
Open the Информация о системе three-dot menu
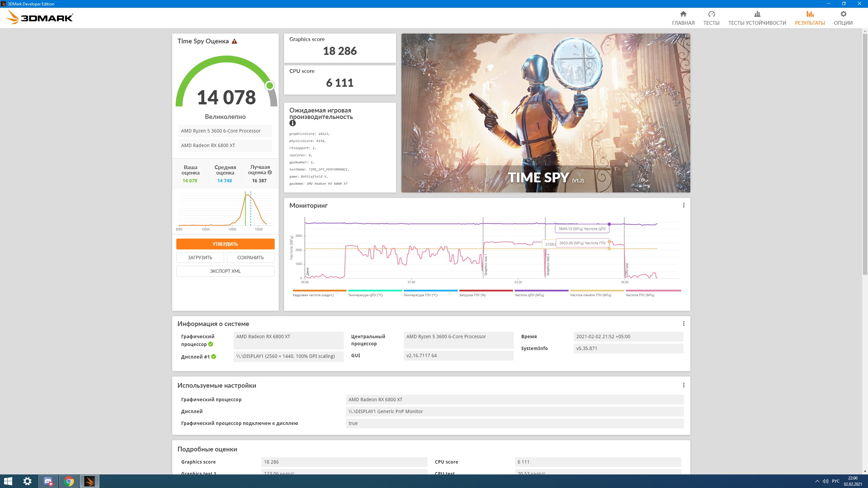coord(684,324)
